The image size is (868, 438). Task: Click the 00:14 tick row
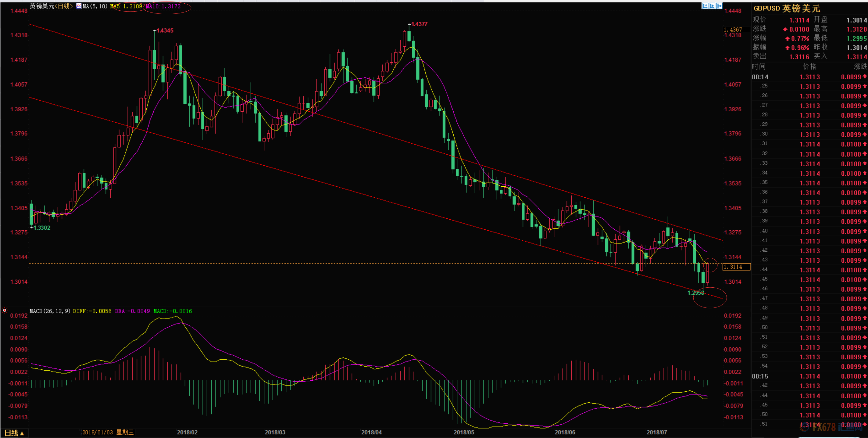[x=810, y=77]
